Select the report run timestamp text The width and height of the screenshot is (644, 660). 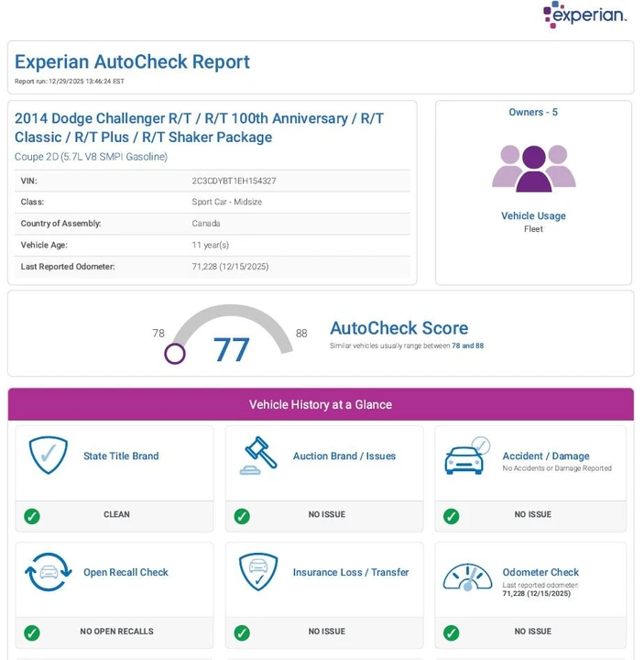tap(70, 82)
